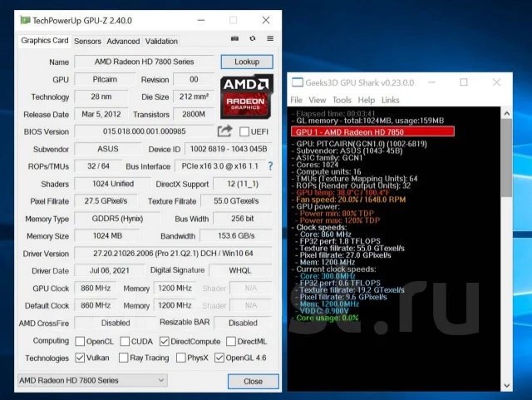The image size is (532, 400).
Task: Click the Texture Fillrate 55.0 GTexel/s value
Action: [236, 201]
